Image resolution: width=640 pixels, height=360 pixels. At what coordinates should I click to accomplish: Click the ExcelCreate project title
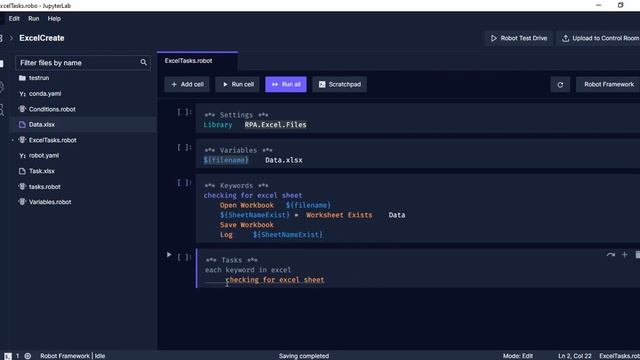click(x=42, y=38)
